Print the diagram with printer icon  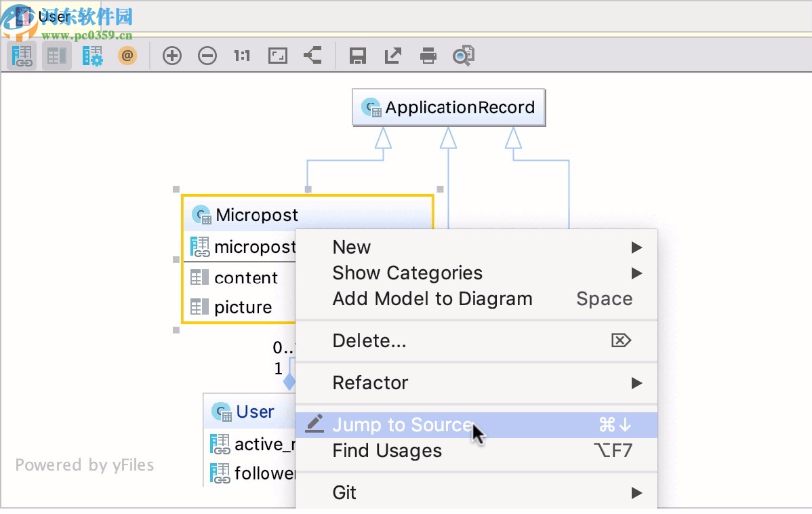428,56
